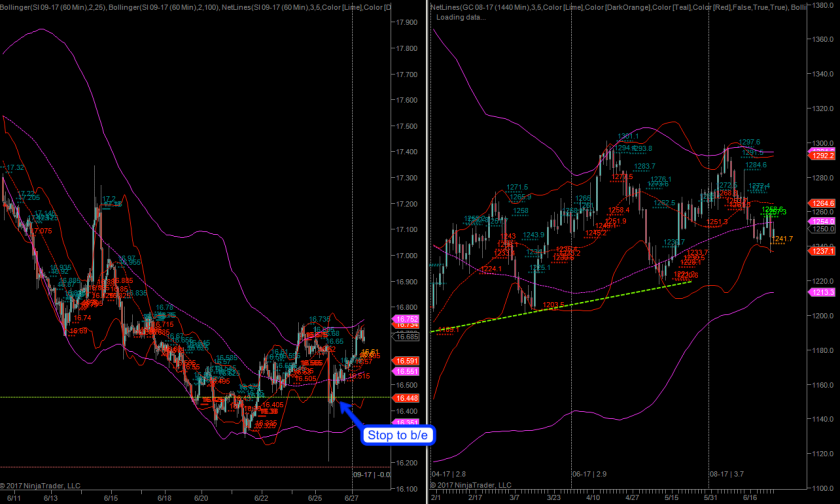Click the 16.685 current price marker
840x504 pixels.
point(406,338)
